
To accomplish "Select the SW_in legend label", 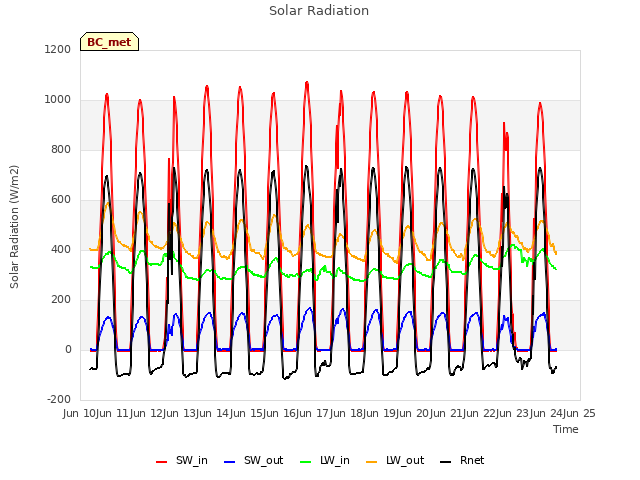I will point(192,461).
